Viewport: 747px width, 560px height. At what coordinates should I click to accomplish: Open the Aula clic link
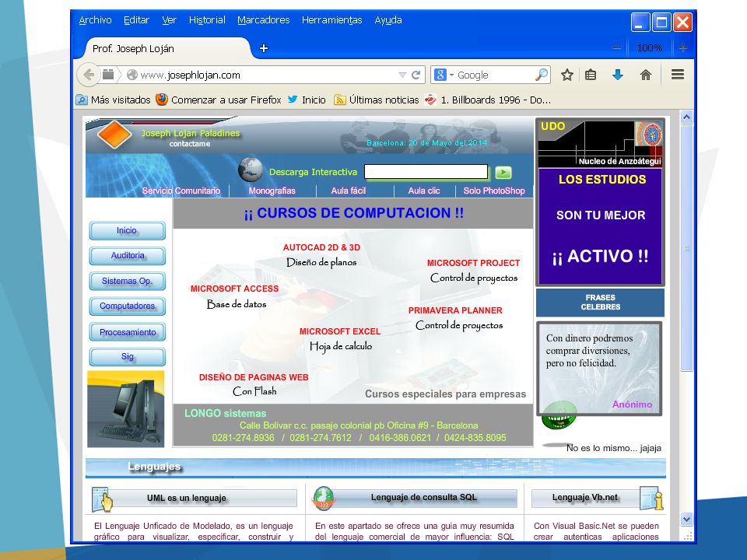(x=424, y=191)
